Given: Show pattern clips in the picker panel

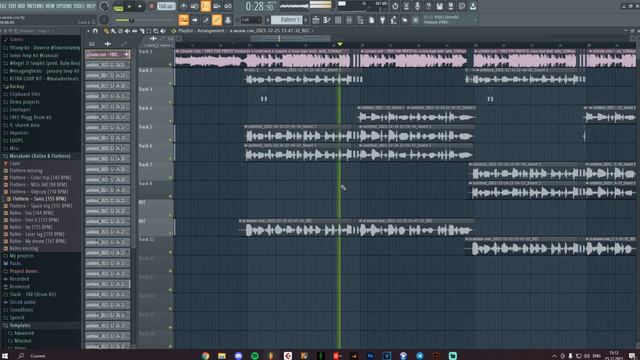Looking at the screenshot, I should [x=92, y=44].
